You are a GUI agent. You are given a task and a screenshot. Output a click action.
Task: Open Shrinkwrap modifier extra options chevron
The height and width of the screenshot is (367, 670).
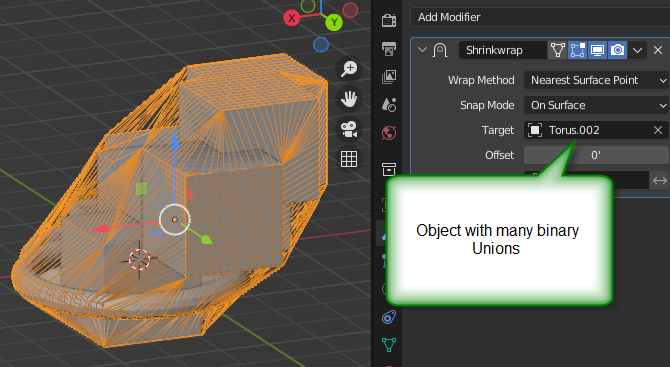(638, 50)
